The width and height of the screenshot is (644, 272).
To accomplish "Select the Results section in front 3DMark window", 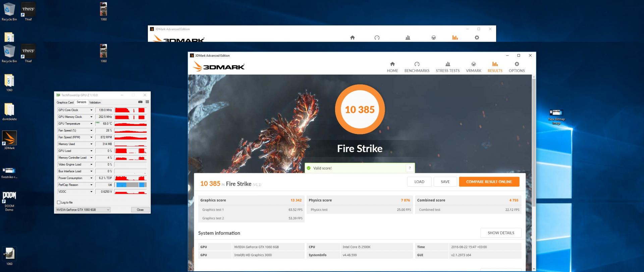I will click(x=495, y=67).
